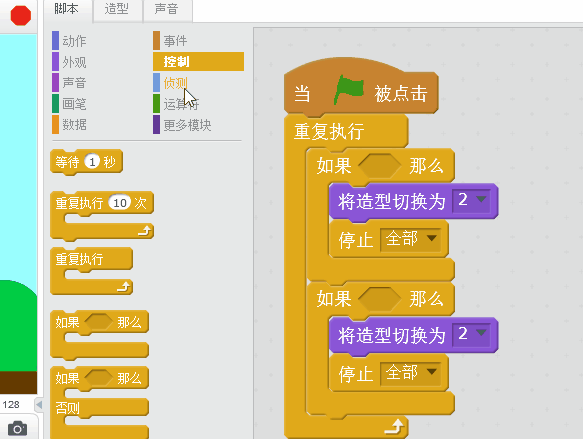Click the second 将造型切换为 block label
Image resolution: width=583 pixels, height=439 pixels.
point(392,335)
